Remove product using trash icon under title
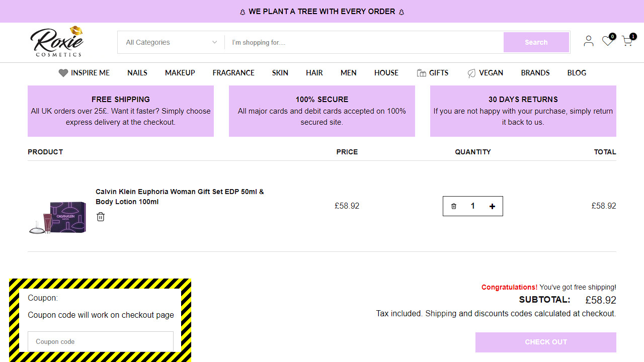Image resolution: width=644 pixels, height=362 pixels. [x=101, y=217]
